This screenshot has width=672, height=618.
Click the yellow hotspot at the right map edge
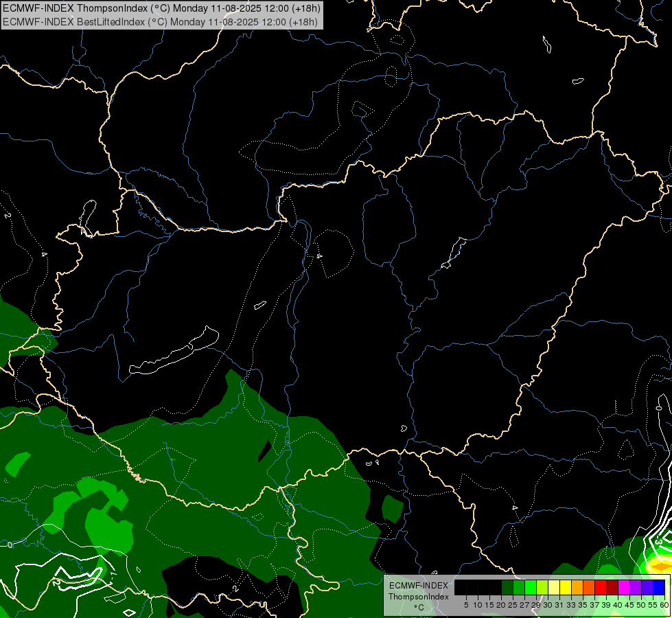coord(660,566)
